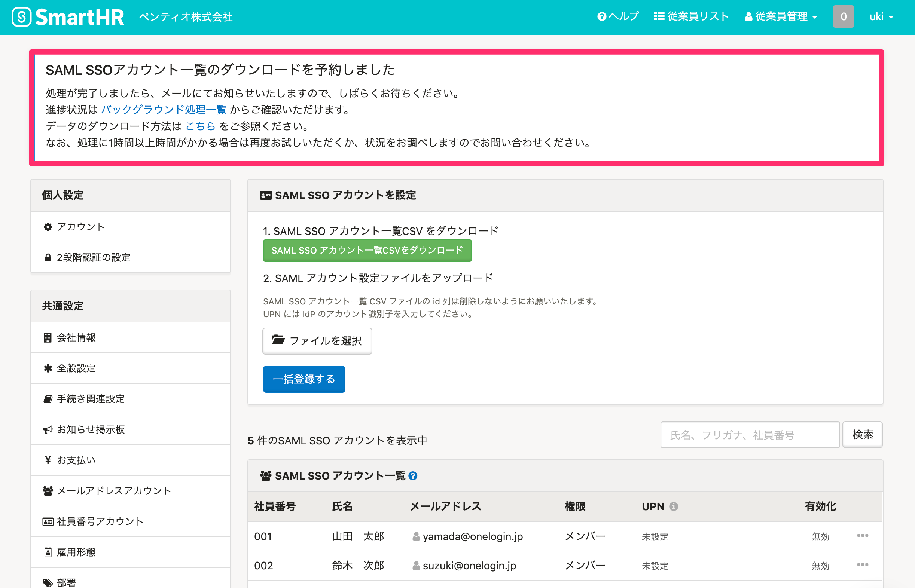Open the バックグラウンド処理一覧 link

tap(164, 110)
